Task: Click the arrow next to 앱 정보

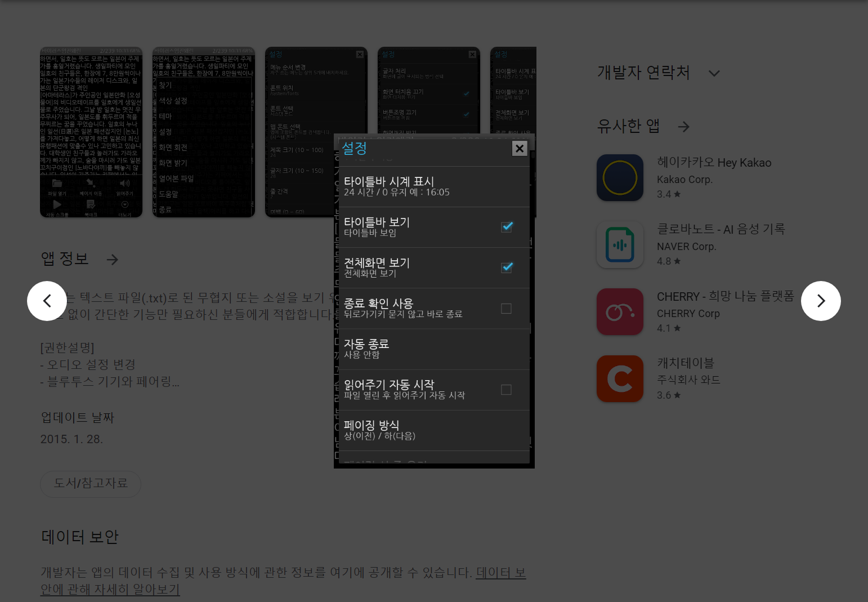Action: point(113,259)
